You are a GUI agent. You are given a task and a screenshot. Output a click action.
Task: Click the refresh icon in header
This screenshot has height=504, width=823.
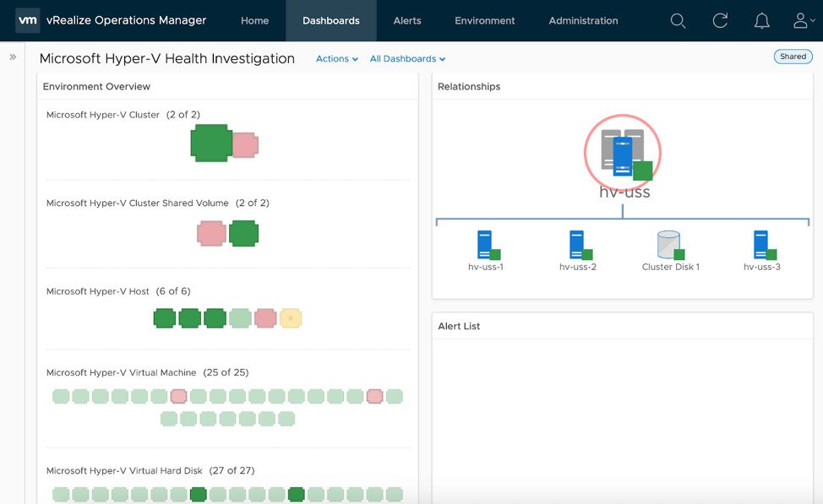click(720, 21)
